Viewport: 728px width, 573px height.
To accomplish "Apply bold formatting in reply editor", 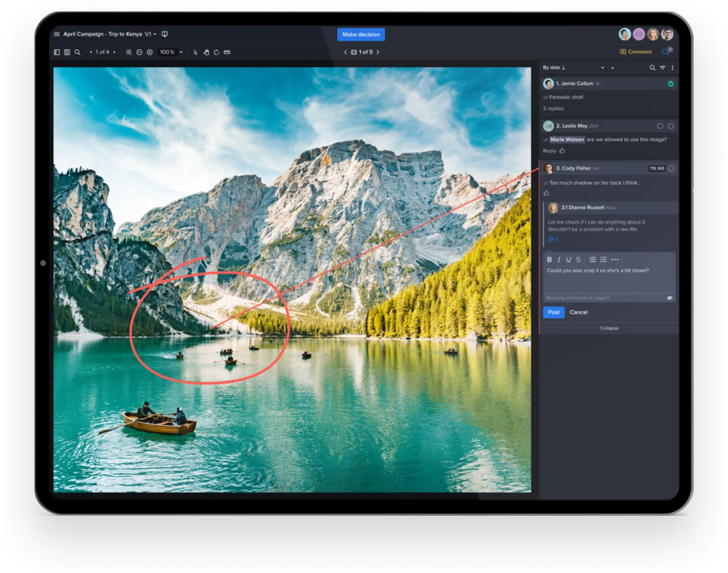I will click(549, 260).
